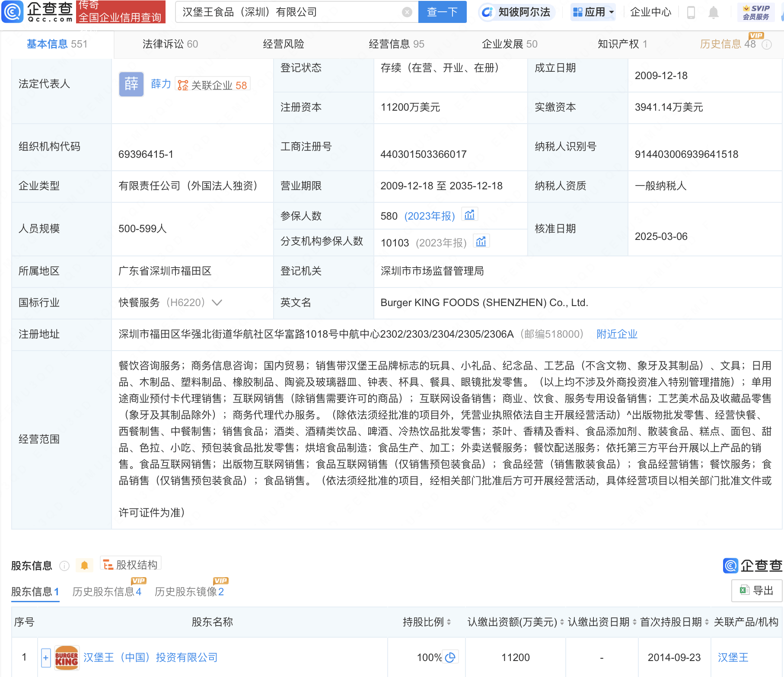Open 汉堡王（中国）投资有限公司 link
Image resolution: width=784 pixels, height=677 pixels.
pos(150,658)
